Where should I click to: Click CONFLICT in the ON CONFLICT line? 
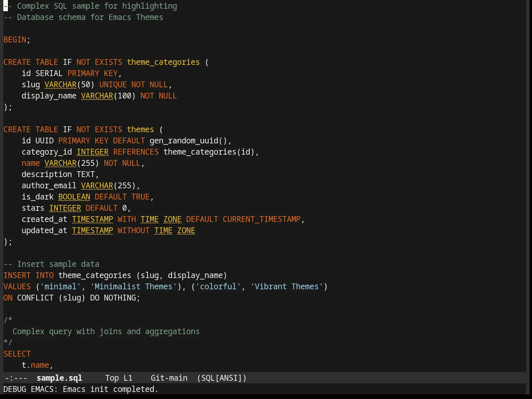tap(35, 298)
